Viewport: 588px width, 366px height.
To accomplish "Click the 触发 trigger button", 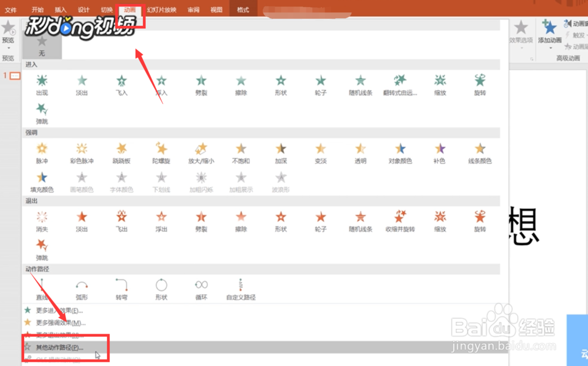I will click(x=576, y=35).
